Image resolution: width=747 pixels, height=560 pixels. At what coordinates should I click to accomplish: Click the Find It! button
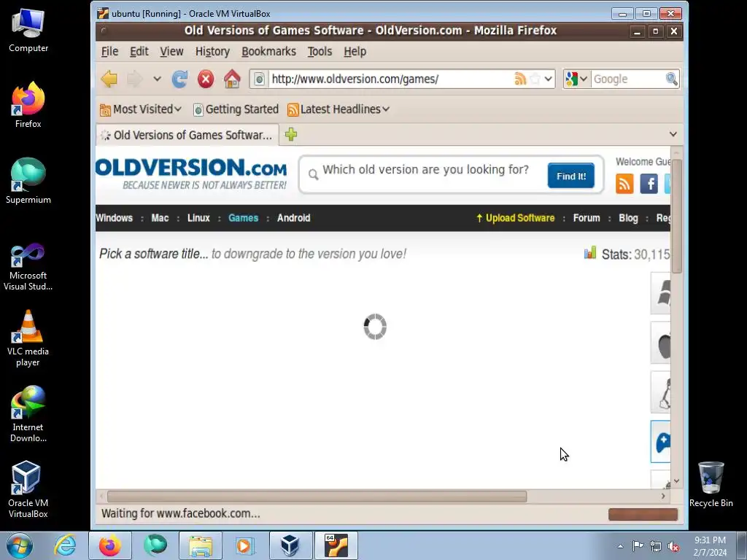570,176
